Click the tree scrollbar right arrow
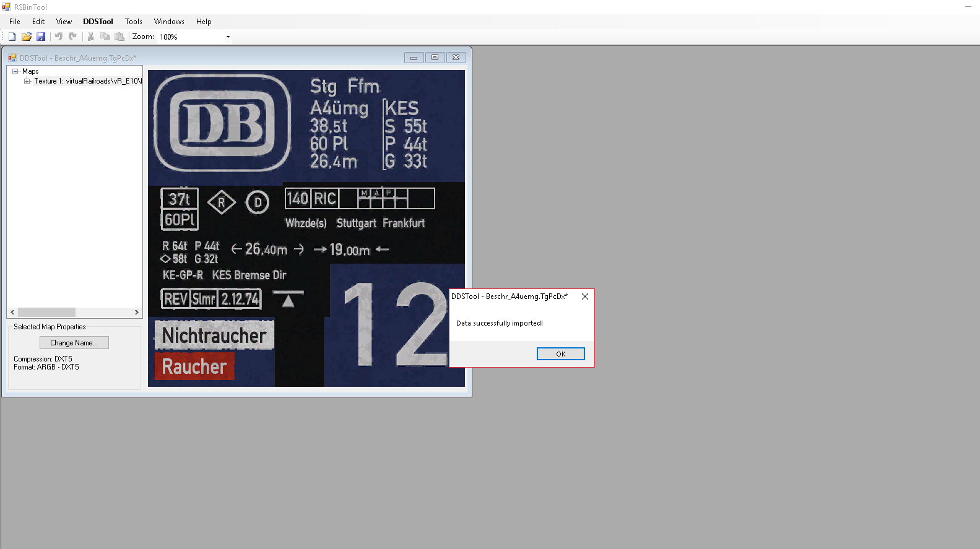 coord(137,313)
